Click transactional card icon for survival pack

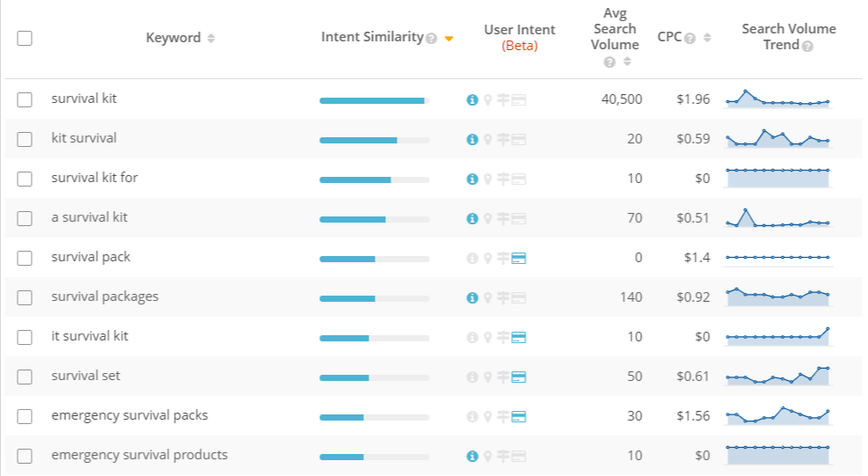519,258
